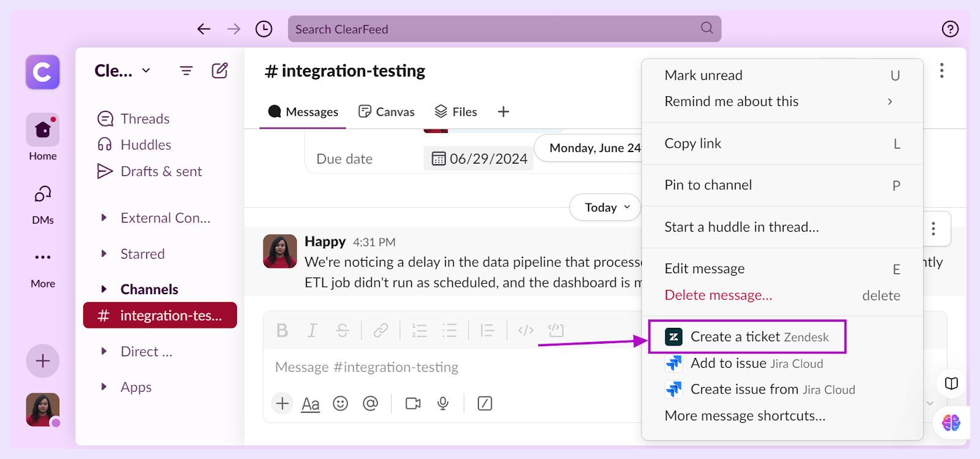980x459 pixels.
Task: Record a video clip
Action: coord(413,403)
